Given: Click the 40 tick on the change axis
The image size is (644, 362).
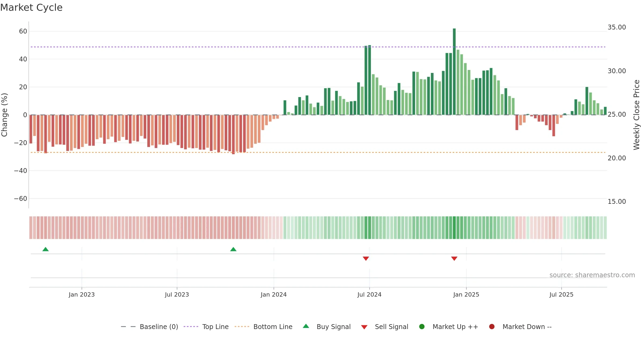Looking at the screenshot, I should 23,59.
